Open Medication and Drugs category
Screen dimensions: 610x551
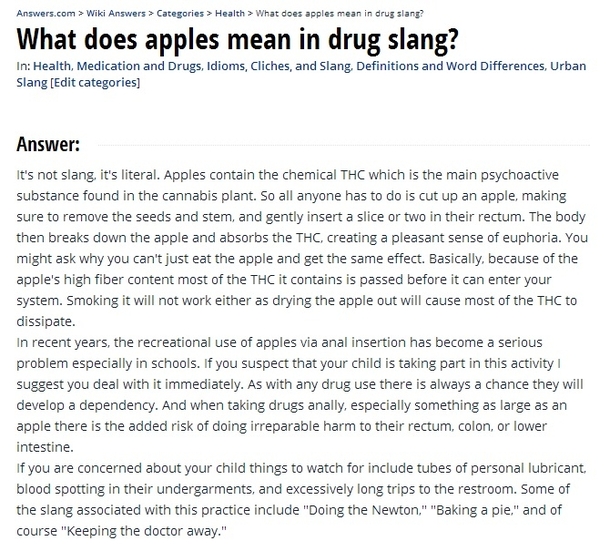pyautogui.click(x=139, y=66)
